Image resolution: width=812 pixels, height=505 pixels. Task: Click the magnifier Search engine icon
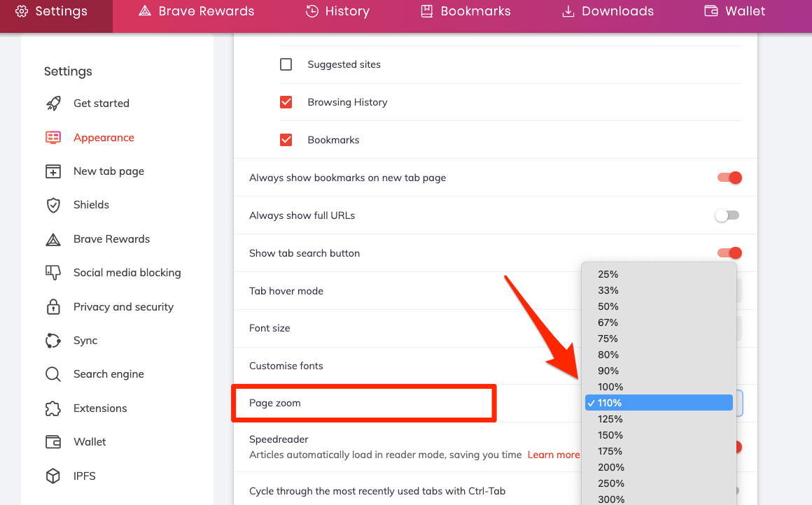tap(53, 374)
